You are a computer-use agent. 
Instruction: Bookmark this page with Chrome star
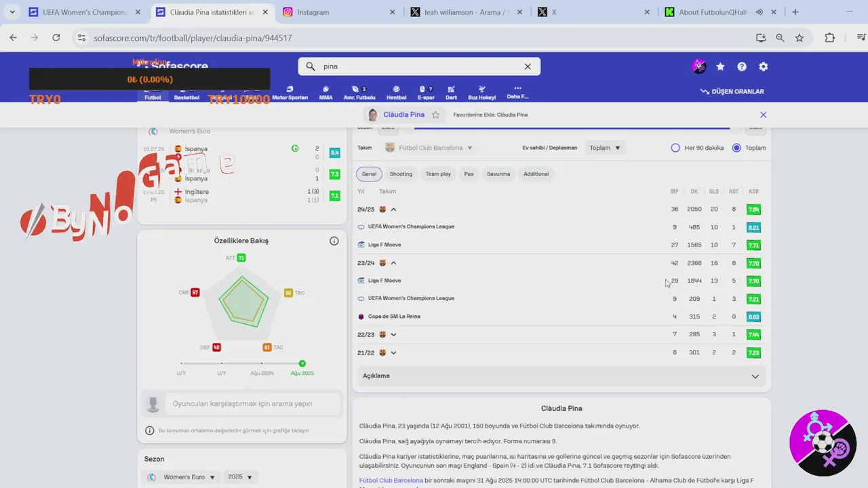[800, 38]
